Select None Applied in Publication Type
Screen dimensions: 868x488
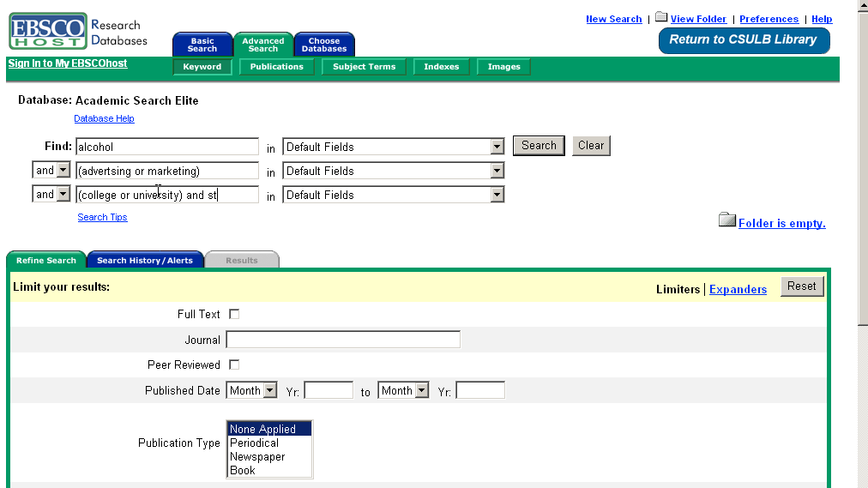coord(269,429)
